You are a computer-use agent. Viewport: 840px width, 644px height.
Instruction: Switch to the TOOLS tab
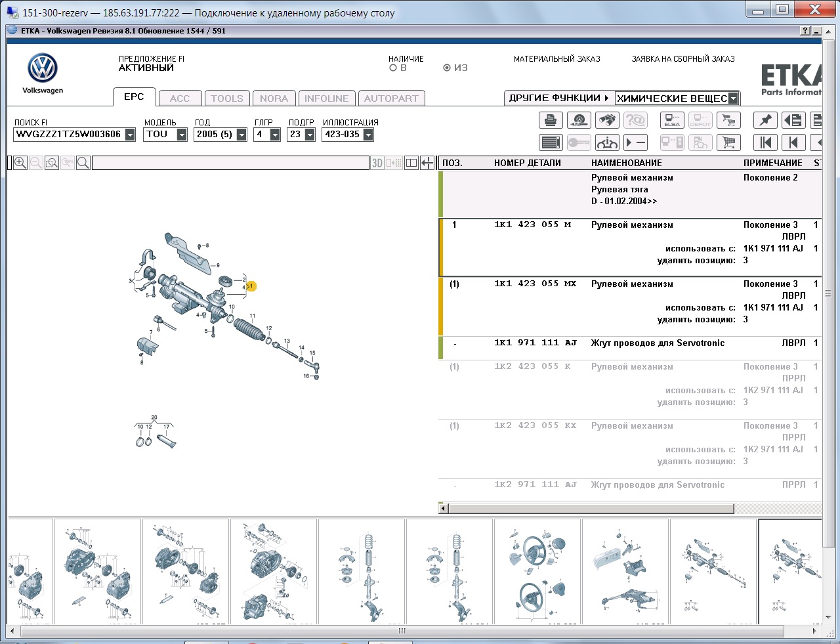pyautogui.click(x=227, y=98)
